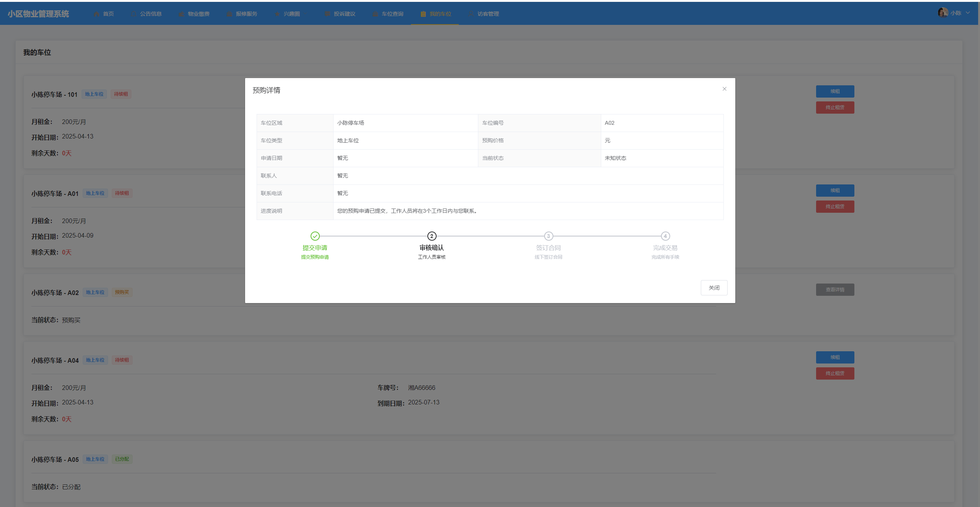The width and height of the screenshot is (980, 507).
Task: Click the 报修服务 toolbox icon
Action: tap(229, 14)
